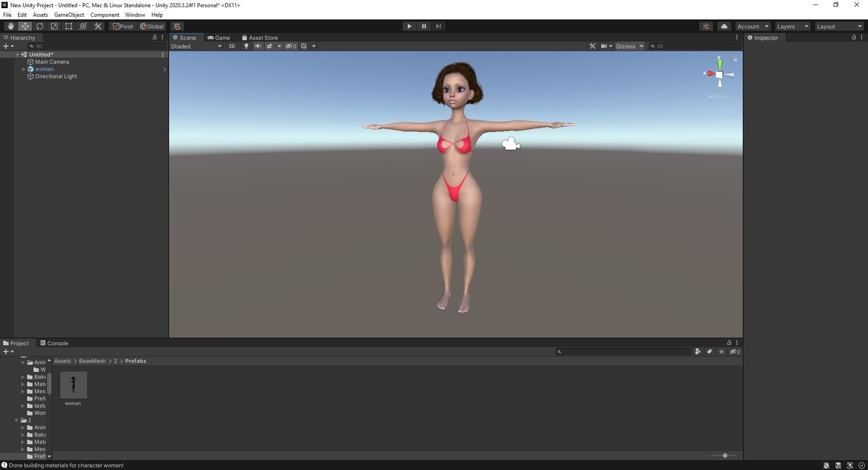Screen dimensions: 868x470
Task: Switch to the Game tab
Action: pyautogui.click(x=219, y=38)
